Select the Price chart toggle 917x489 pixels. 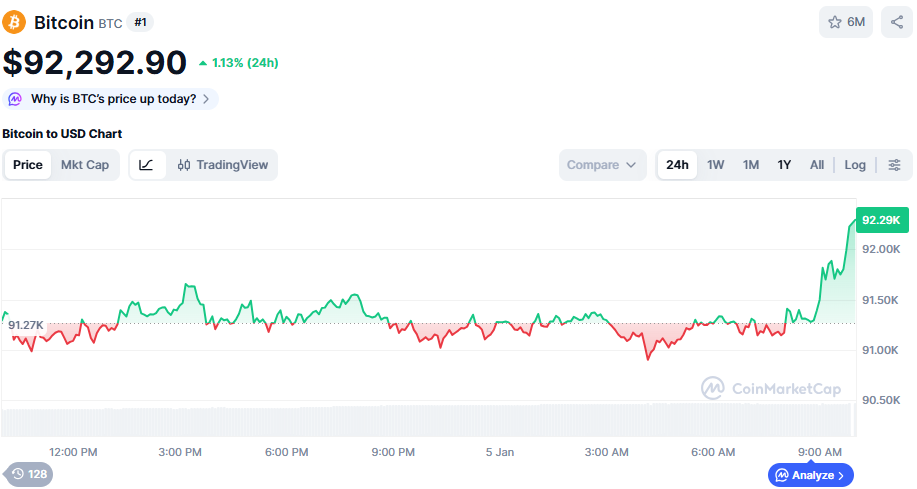pos(28,165)
